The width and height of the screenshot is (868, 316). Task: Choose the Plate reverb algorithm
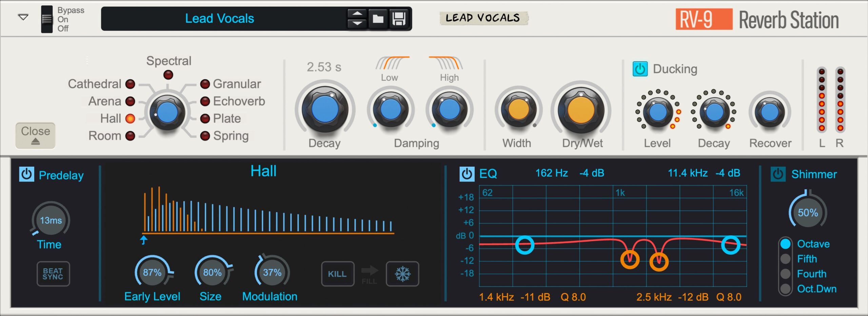205,119
